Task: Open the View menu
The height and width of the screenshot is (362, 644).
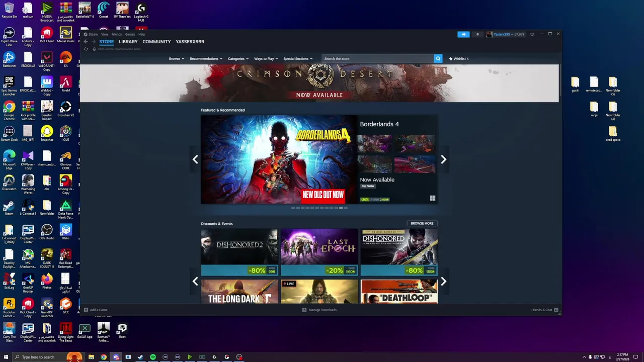Action: click(104, 34)
